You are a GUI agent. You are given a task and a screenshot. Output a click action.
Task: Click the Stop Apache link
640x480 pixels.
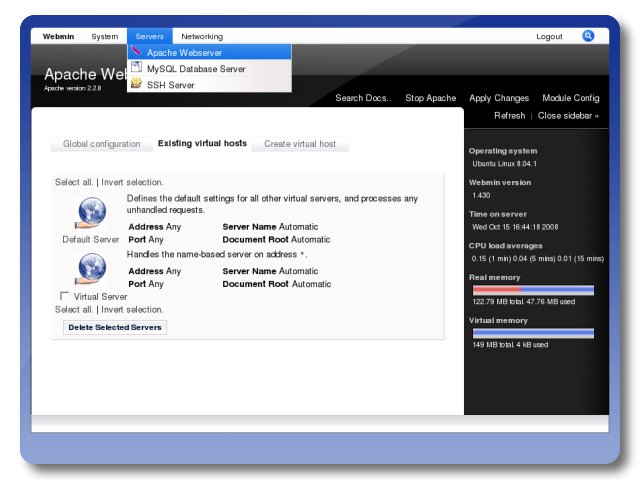(430, 98)
